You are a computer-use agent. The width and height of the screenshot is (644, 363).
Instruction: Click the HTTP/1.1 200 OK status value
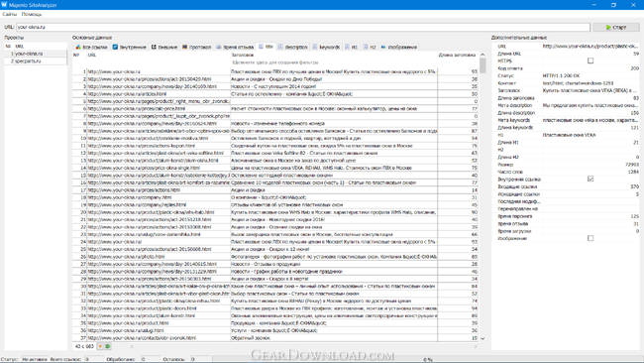(561, 76)
